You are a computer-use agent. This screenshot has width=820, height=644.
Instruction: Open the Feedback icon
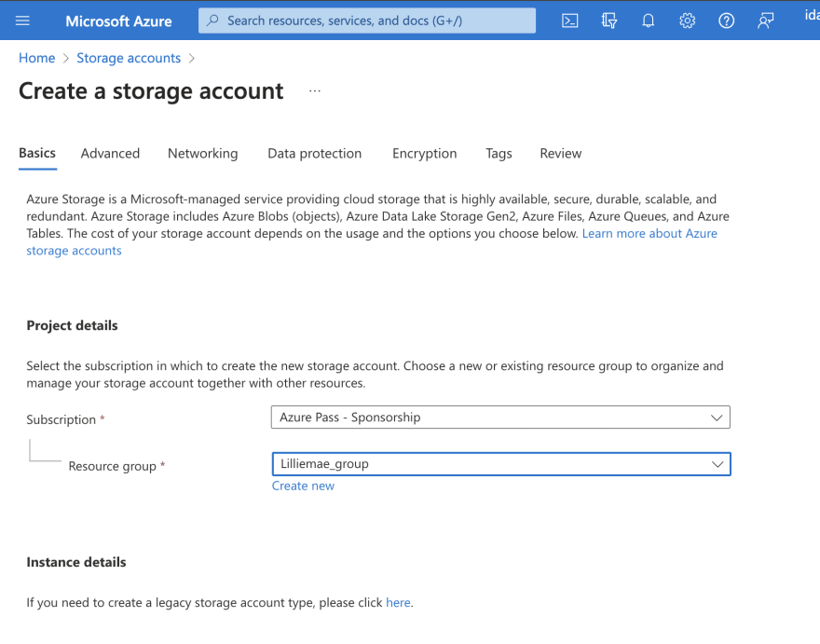point(766,21)
